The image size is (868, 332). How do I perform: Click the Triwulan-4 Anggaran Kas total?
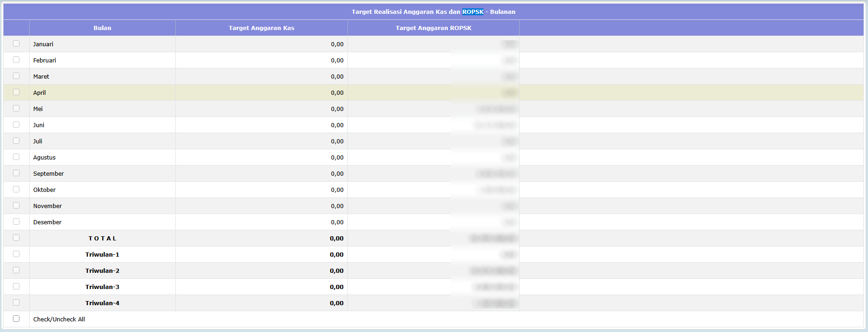pos(336,303)
